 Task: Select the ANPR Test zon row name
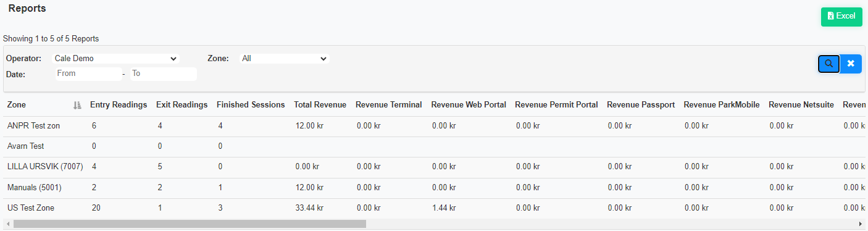pyautogui.click(x=33, y=126)
